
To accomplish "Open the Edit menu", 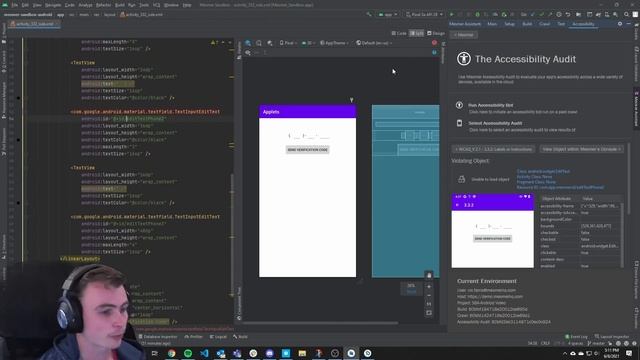I will click(x=25, y=5).
